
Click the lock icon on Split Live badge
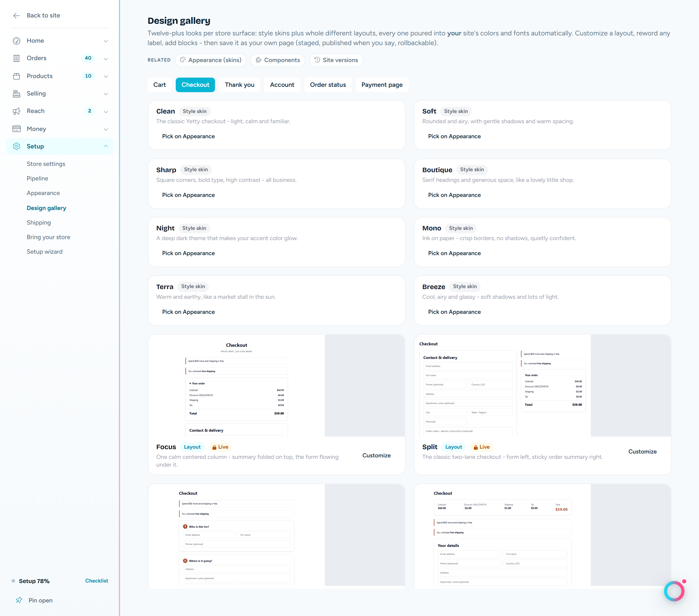click(x=476, y=447)
